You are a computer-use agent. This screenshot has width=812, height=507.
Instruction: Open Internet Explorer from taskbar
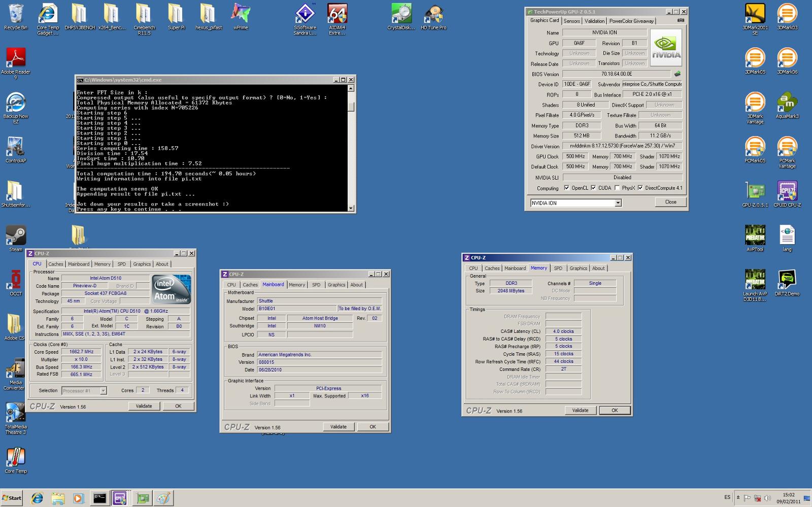click(x=37, y=498)
